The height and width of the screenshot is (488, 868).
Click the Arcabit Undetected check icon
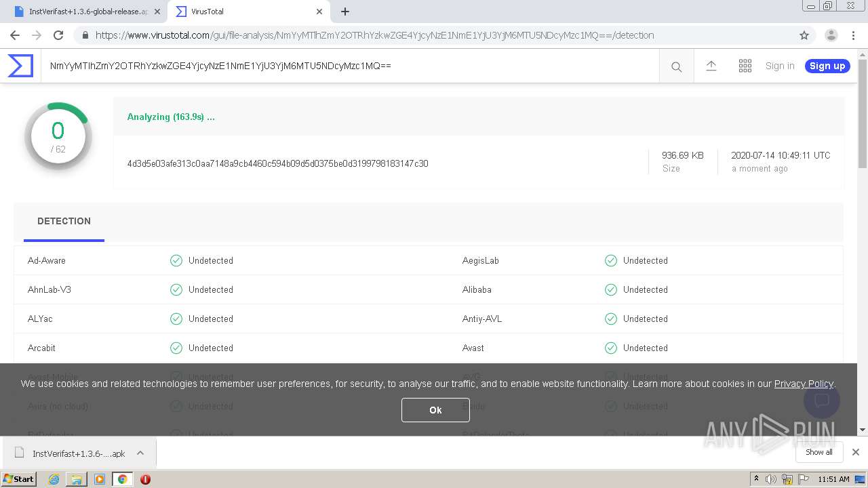(176, 348)
